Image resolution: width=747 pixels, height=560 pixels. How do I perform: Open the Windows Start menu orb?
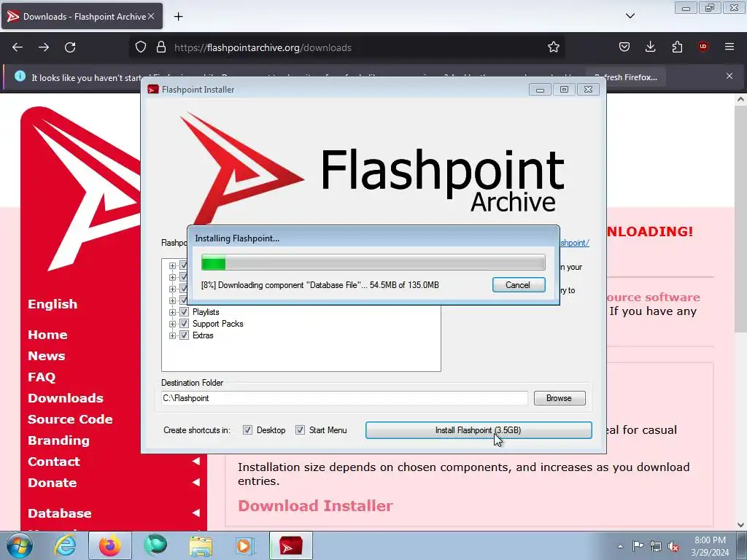[19, 545]
